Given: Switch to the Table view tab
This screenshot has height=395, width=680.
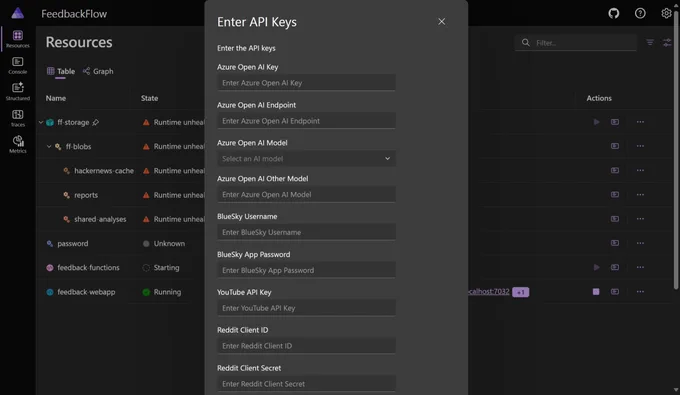Looking at the screenshot, I should point(61,71).
